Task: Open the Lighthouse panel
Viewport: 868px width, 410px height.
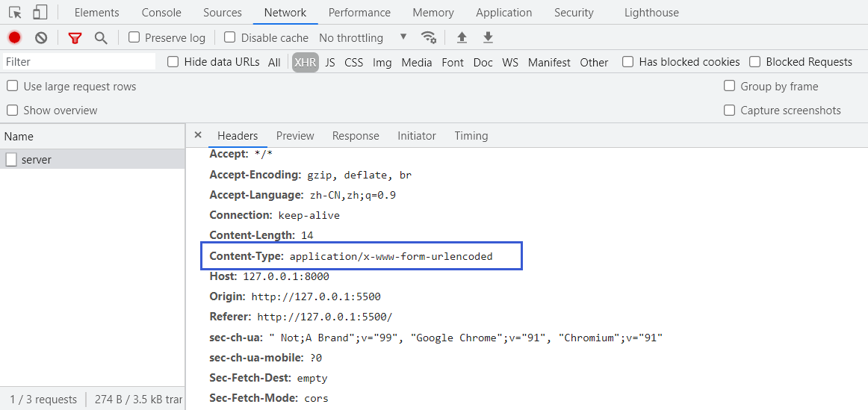Action: (651, 12)
